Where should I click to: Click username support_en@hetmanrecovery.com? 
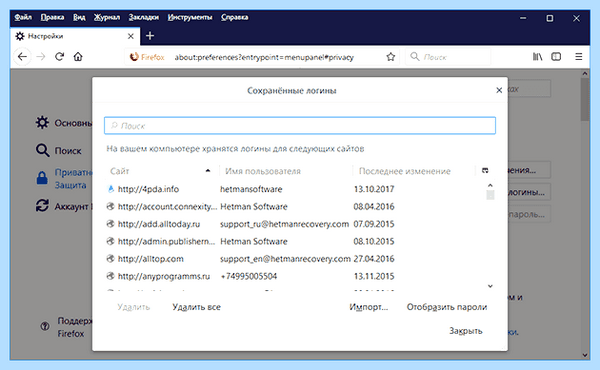click(x=285, y=259)
